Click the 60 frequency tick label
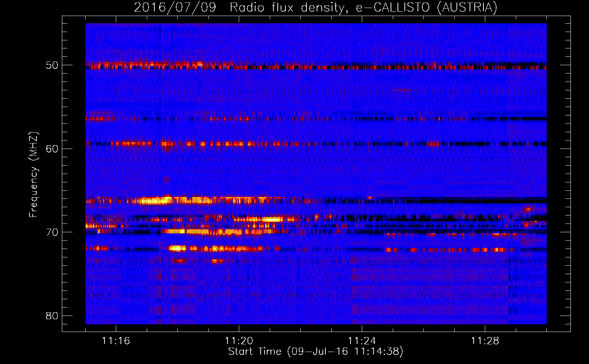Viewport: 589px width, 364px height. 52,149
